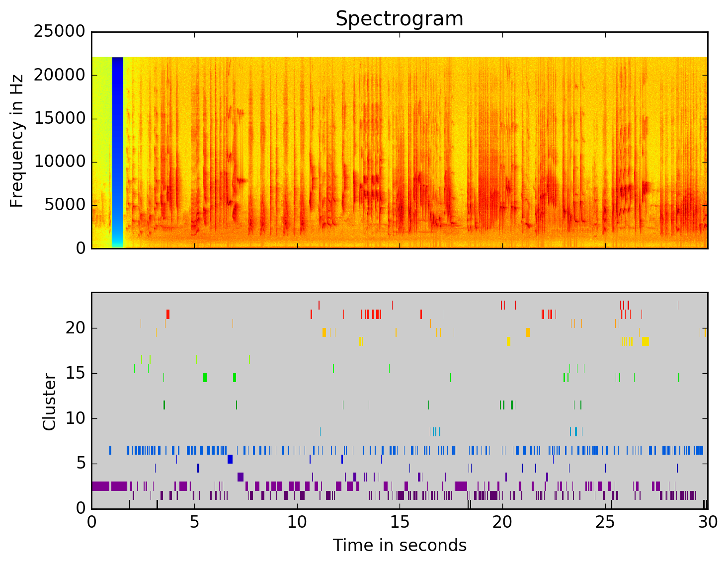Click the "Cluster" y-axis label
The width and height of the screenshot is (728, 564).
49,402
